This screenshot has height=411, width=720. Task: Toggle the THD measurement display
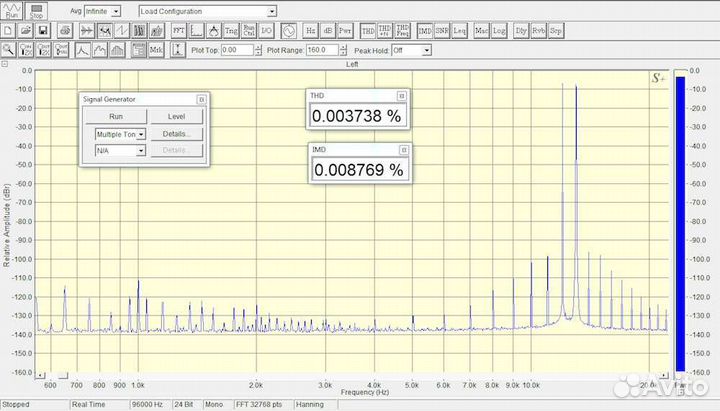click(368, 31)
